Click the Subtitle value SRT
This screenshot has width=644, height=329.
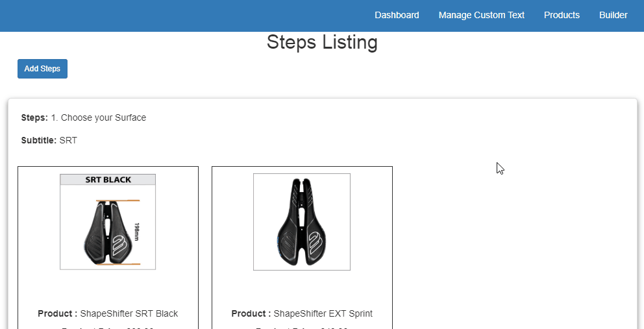pyautogui.click(x=68, y=140)
